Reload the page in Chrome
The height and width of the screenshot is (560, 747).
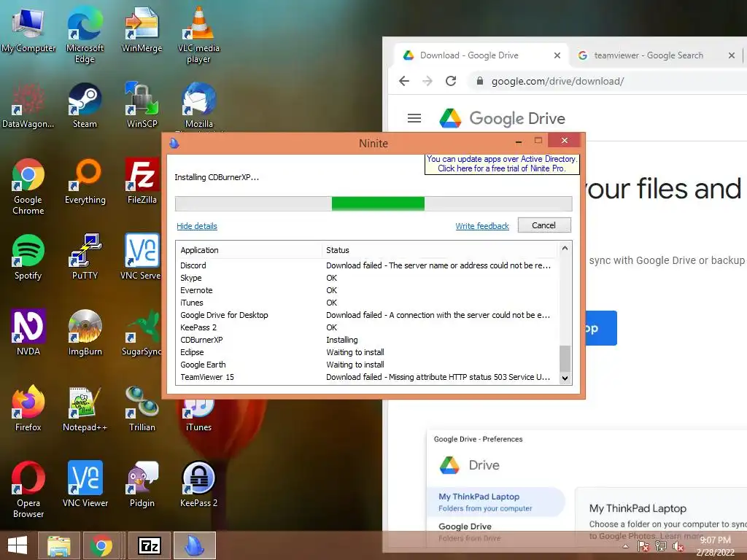tap(451, 81)
